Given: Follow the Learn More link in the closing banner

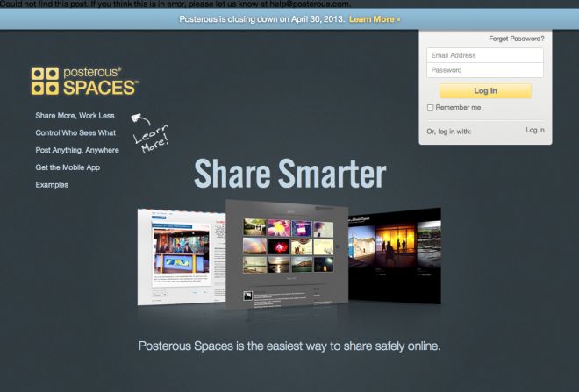Looking at the screenshot, I should [375, 18].
